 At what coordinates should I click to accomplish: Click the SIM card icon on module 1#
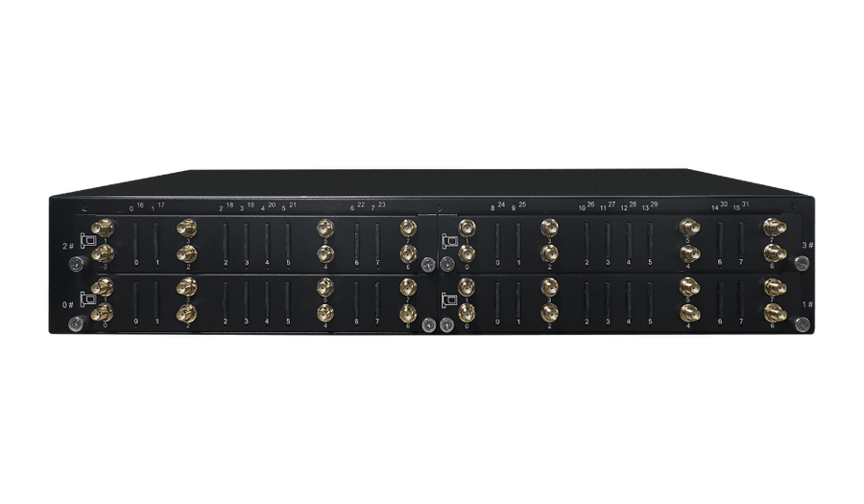[x=449, y=300]
